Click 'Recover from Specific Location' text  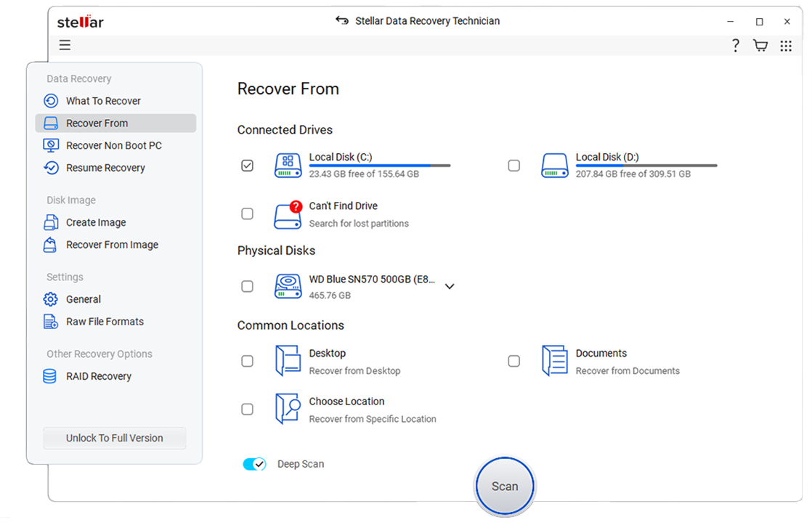[373, 419]
